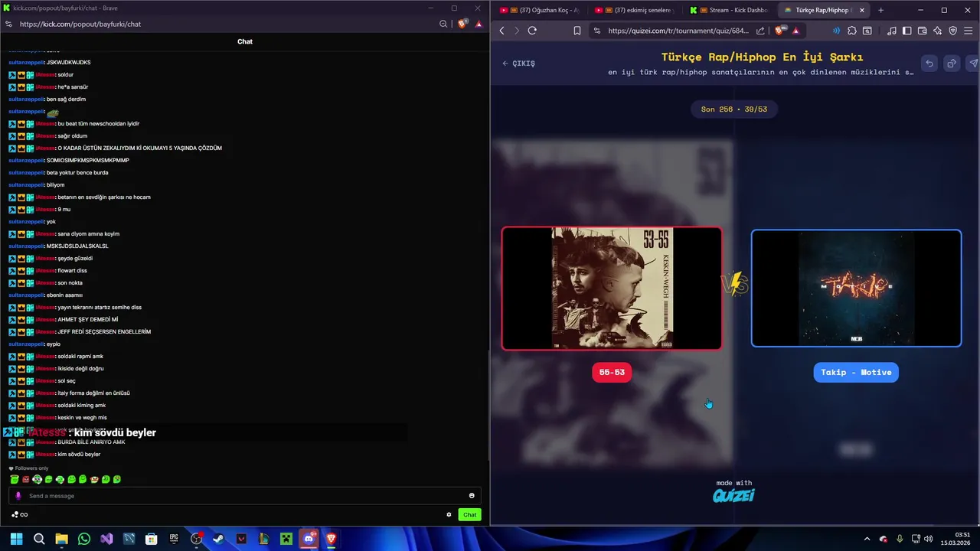
Task: Click the undo arrow button on quizei
Action: [929, 64]
